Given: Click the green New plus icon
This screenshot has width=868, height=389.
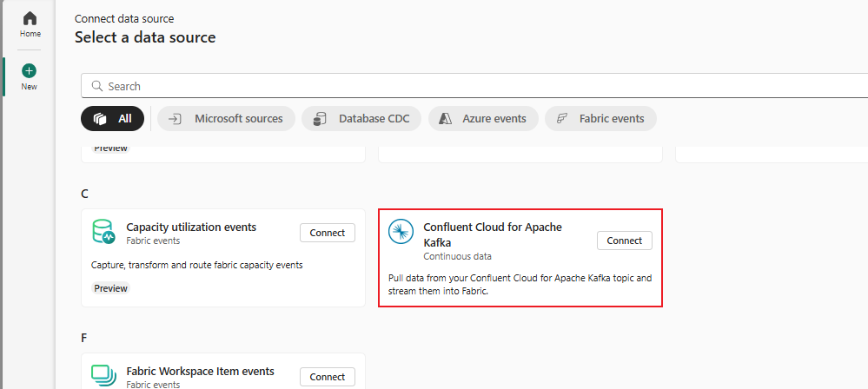Looking at the screenshot, I should [x=30, y=70].
